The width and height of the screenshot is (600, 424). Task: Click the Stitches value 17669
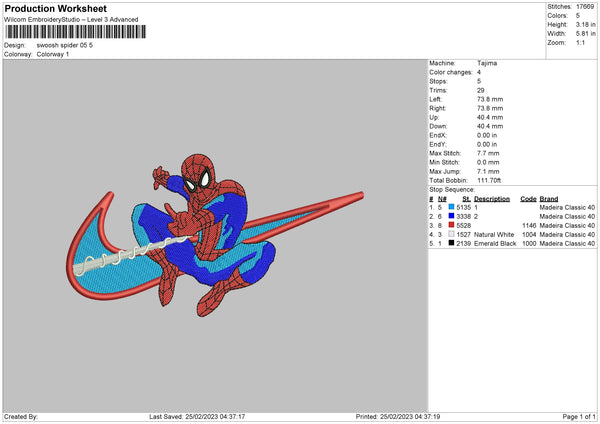[x=585, y=7]
